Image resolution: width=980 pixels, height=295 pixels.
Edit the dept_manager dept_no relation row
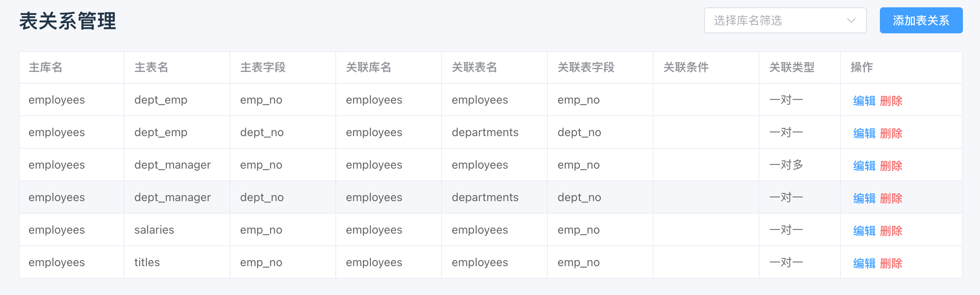tap(864, 198)
